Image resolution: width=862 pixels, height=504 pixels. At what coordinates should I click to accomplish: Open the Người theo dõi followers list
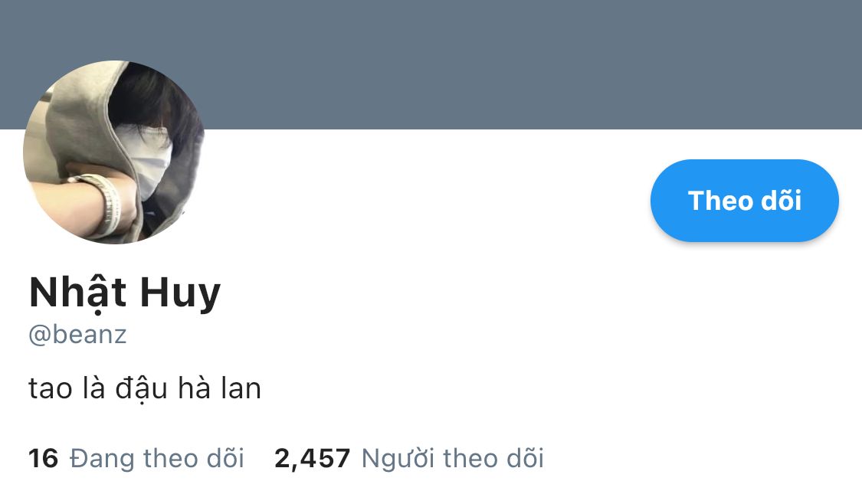[x=409, y=458]
